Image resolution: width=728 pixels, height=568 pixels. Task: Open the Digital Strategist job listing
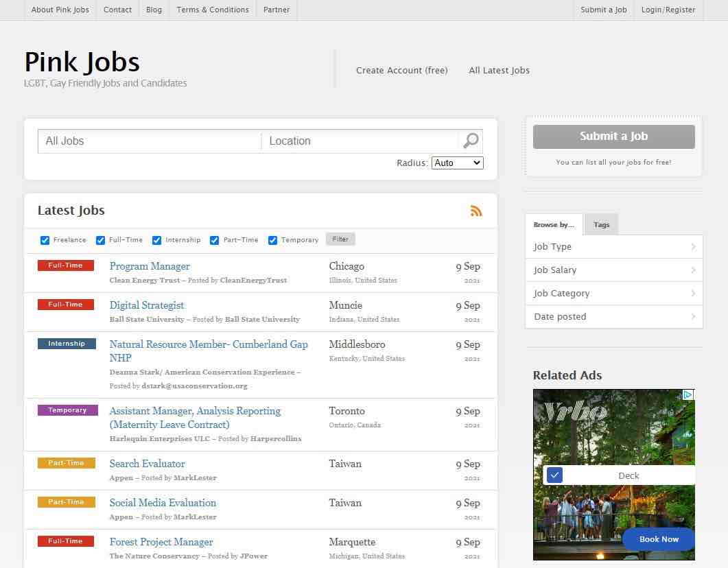pos(147,305)
